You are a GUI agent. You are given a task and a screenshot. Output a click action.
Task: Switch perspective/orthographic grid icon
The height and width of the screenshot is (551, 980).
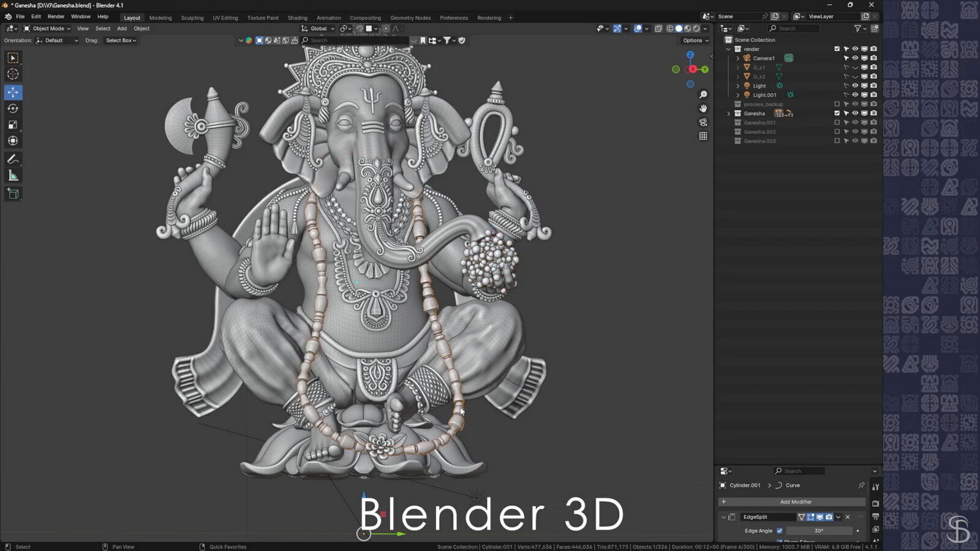(703, 136)
